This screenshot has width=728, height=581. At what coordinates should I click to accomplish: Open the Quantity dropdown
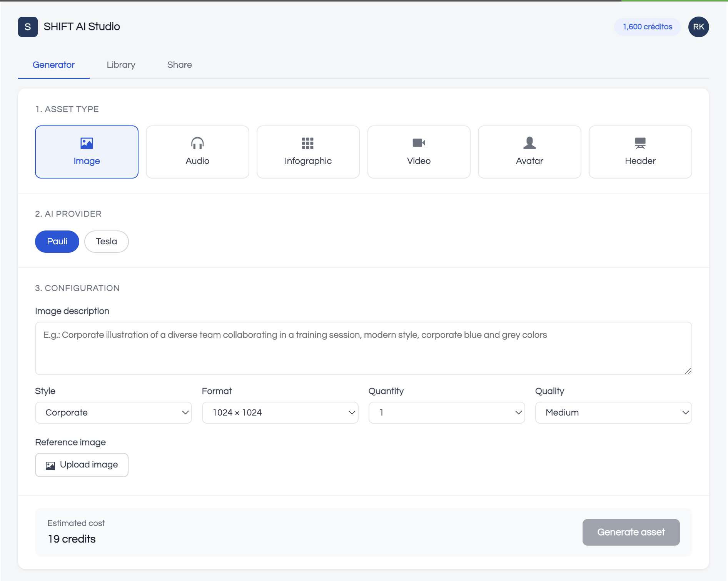coord(447,412)
